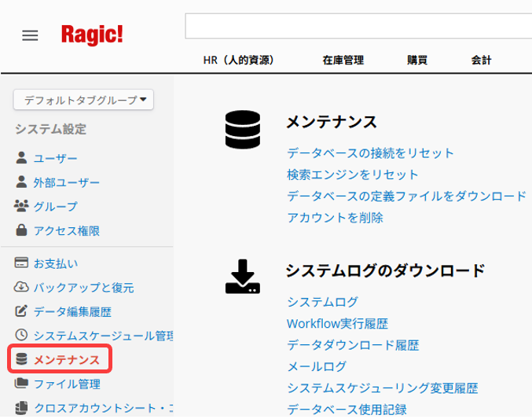Image resolution: width=532 pixels, height=419 pixels.
Task: Open the システムスケージュール管理 link
Action: (x=104, y=336)
